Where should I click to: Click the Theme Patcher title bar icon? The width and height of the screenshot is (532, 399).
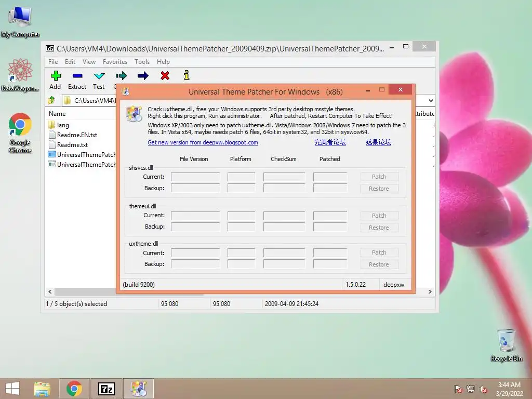click(126, 91)
